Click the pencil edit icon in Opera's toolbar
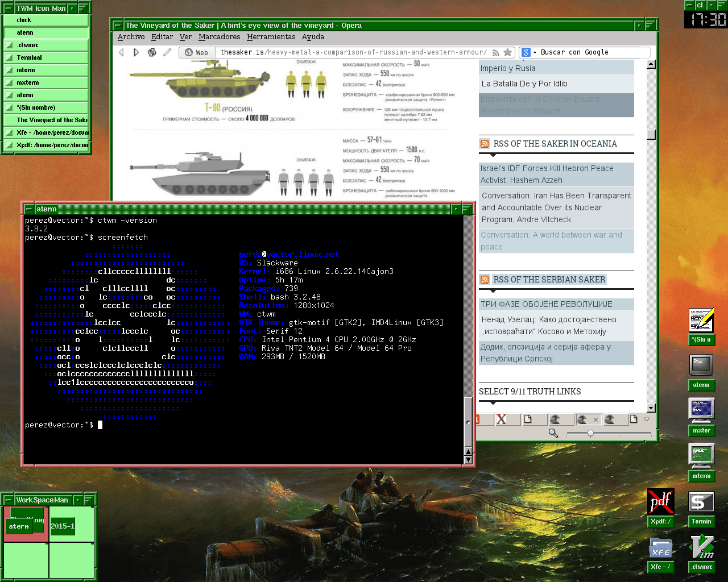The width and height of the screenshot is (728, 582). (x=167, y=52)
